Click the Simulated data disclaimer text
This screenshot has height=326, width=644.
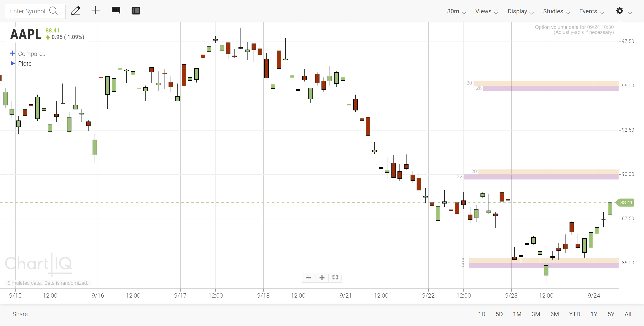48,283
